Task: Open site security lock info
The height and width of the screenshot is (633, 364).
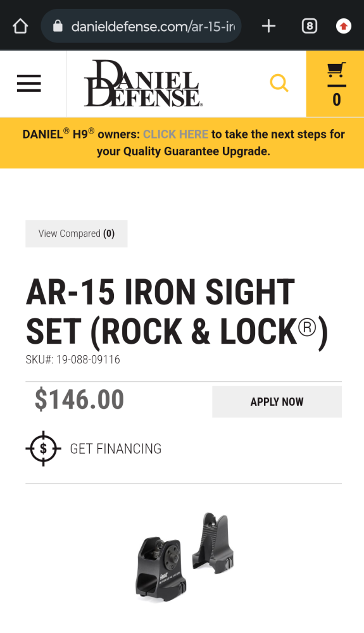Action: [x=58, y=27]
